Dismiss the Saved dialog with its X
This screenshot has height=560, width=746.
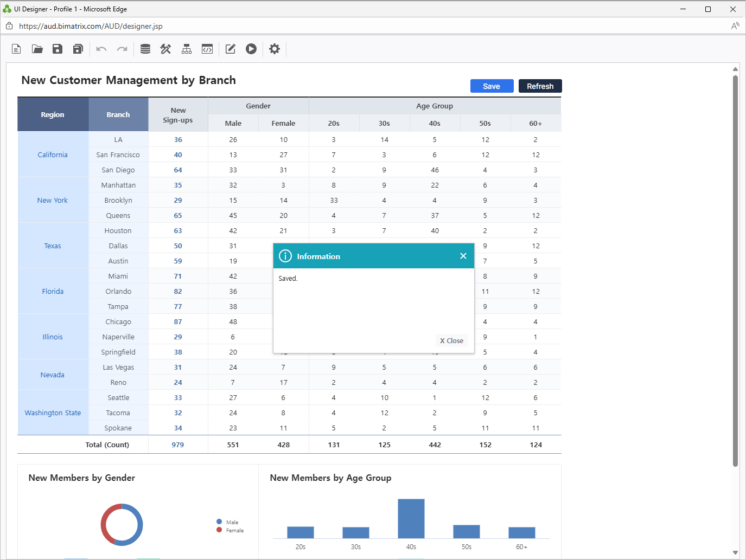pyautogui.click(x=463, y=256)
